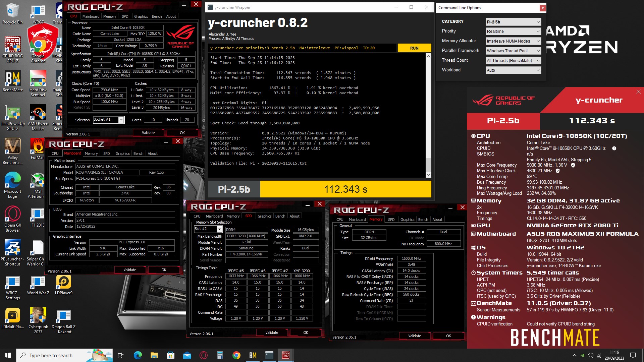Expand the Parallel Framework dropdown
This screenshot has height=362, width=644.
point(513,51)
